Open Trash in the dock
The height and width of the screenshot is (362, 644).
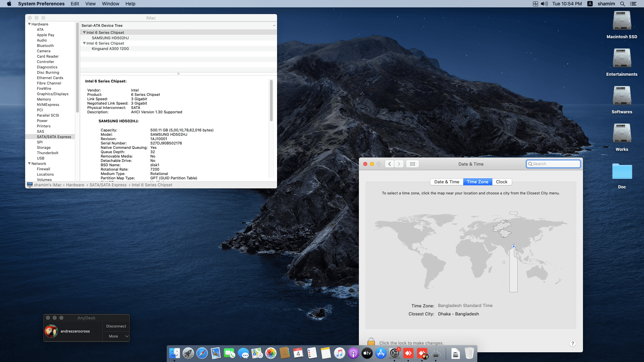tap(469, 353)
